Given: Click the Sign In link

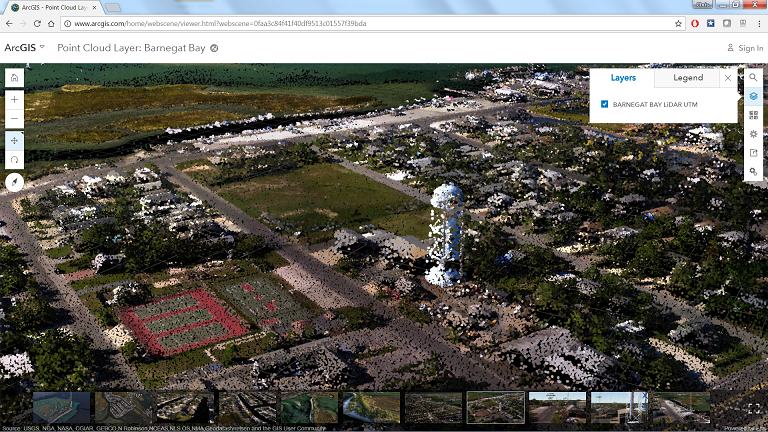Looking at the screenshot, I should tap(745, 48).
